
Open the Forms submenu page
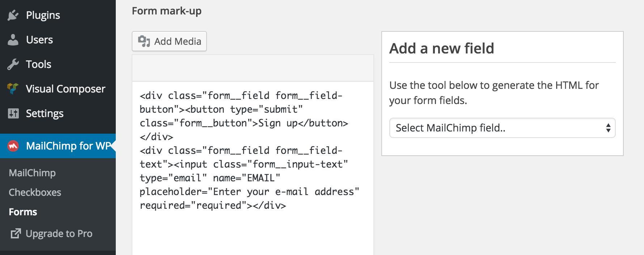[x=23, y=212]
